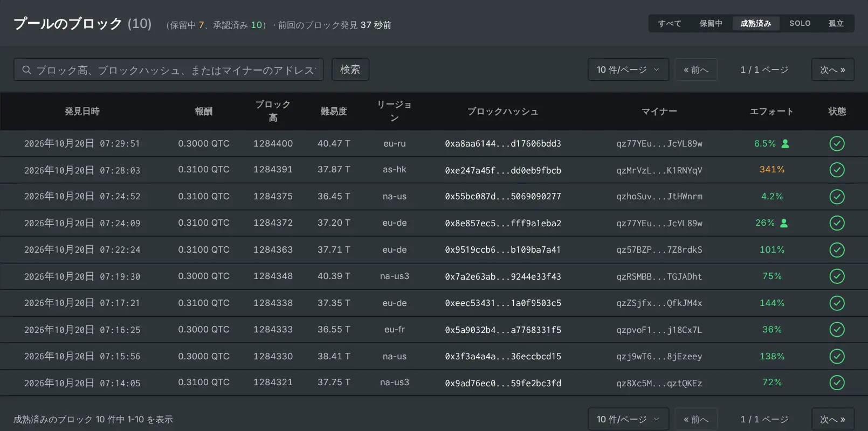Screen dimensions: 868x431
Task: Click the 341% effort value
Action: [x=772, y=170]
